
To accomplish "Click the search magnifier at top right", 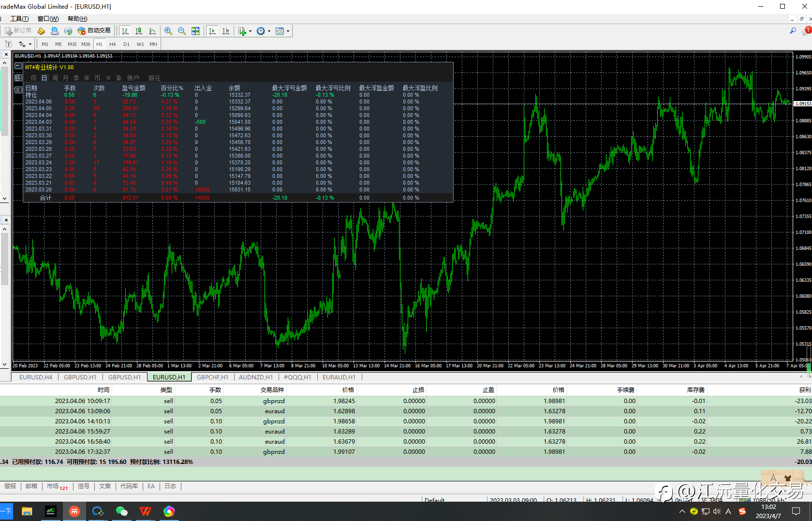I will pyautogui.click(x=793, y=31).
